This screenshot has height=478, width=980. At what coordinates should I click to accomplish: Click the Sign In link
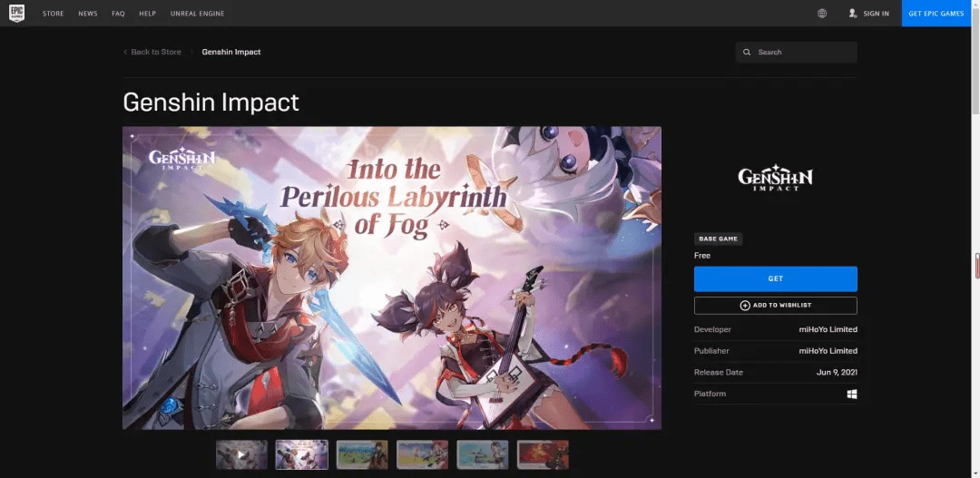[877, 14]
